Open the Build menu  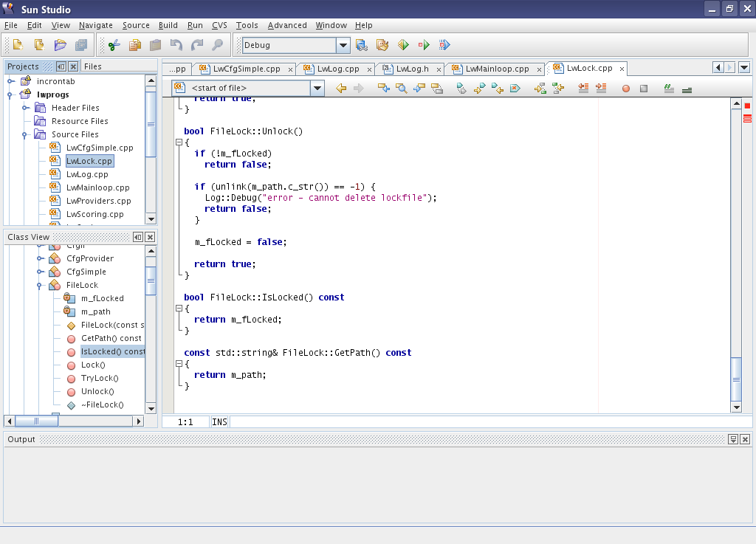pyautogui.click(x=168, y=25)
